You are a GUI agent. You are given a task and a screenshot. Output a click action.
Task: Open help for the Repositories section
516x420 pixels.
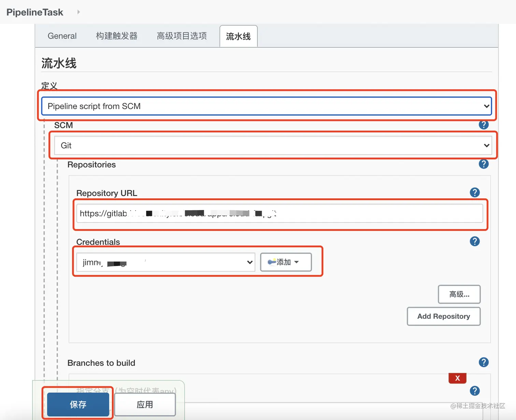click(484, 164)
